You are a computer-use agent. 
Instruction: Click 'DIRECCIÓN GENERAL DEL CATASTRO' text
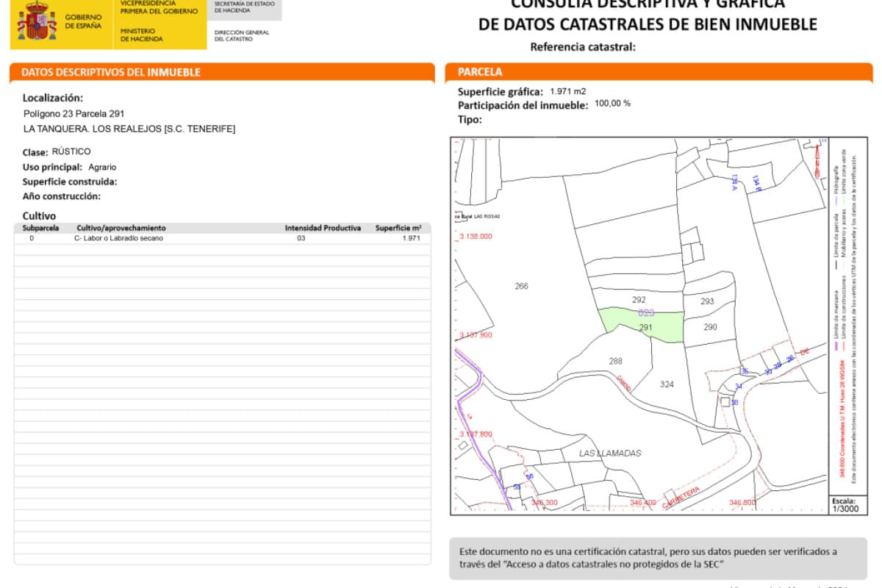click(242, 35)
